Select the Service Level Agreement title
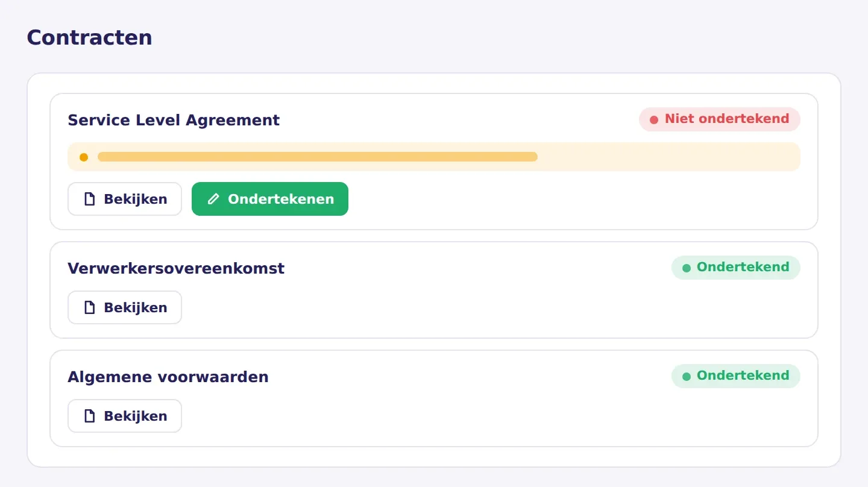Image resolution: width=868 pixels, height=487 pixels. tap(174, 120)
